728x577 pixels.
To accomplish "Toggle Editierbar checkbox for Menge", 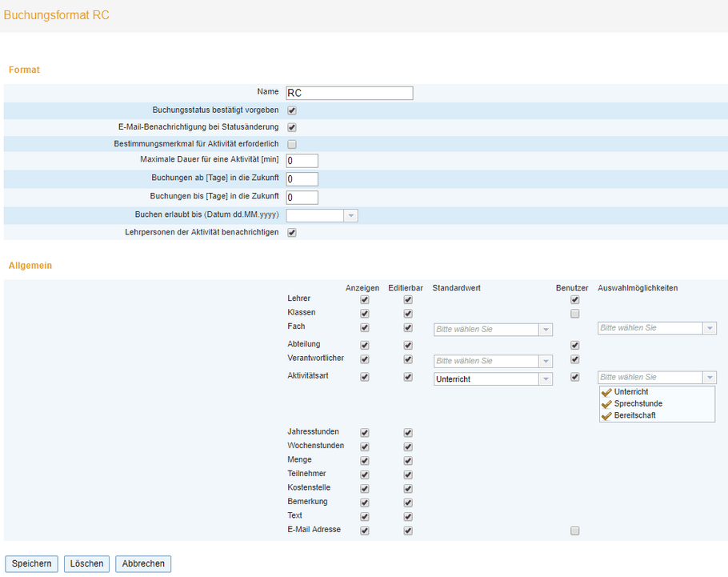I will coord(408,461).
